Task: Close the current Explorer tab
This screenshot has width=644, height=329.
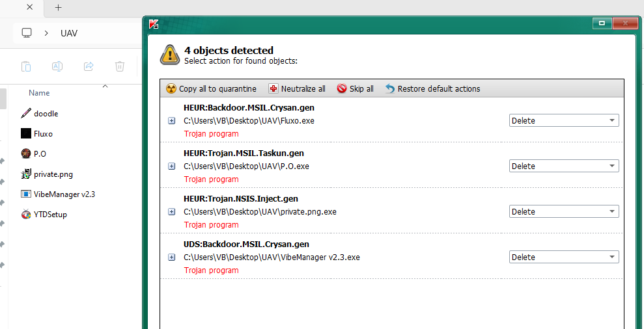Action: [x=29, y=7]
